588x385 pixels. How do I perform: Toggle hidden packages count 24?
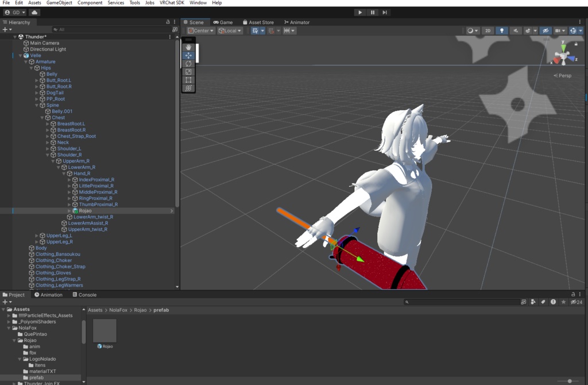(577, 302)
